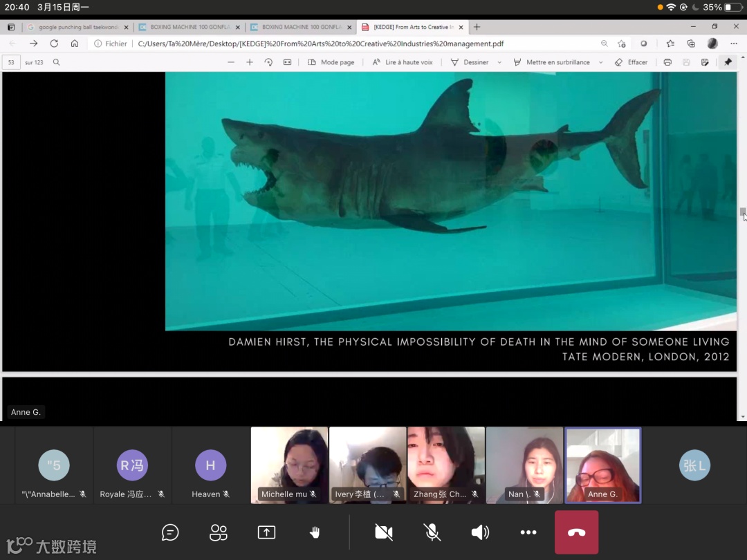Viewport: 747px width, 560px height.
Task: Select the Heaven participant avatar
Action: pos(210,465)
